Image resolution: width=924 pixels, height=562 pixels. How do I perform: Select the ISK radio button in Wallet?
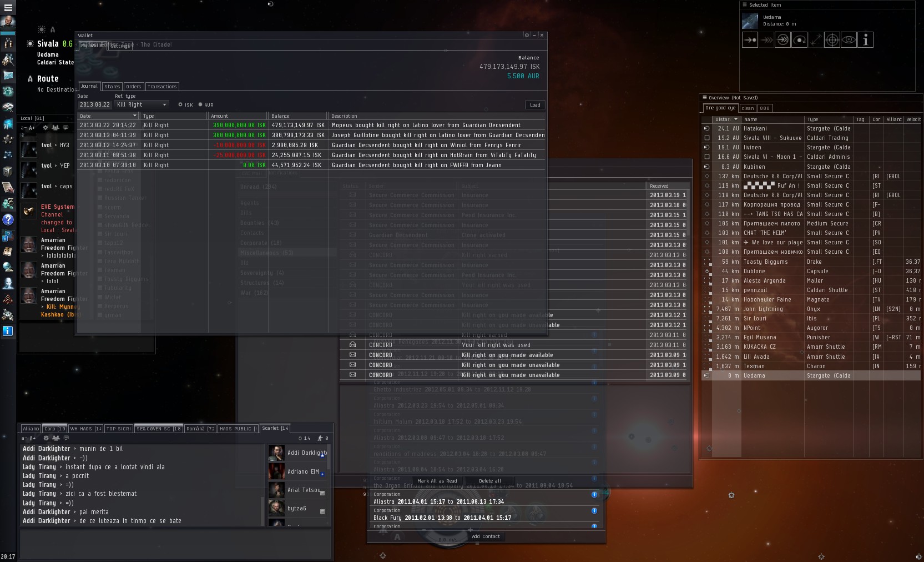(180, 104)
